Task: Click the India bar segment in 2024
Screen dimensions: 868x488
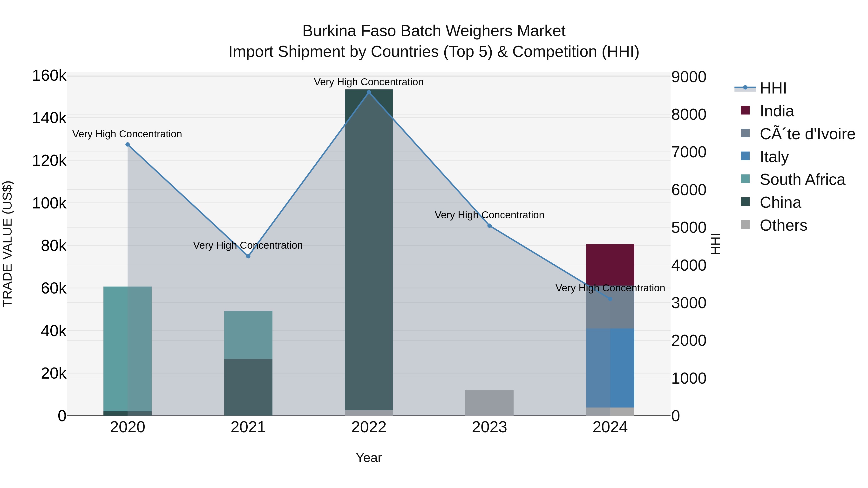Action: (610, 265)
